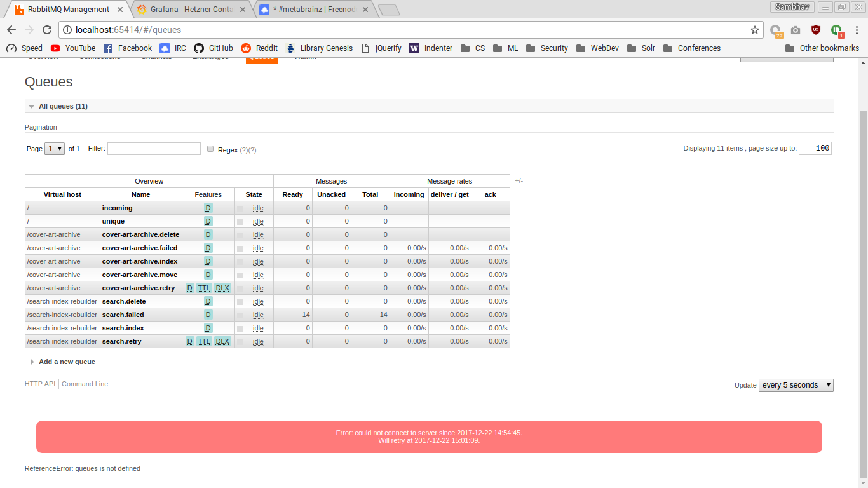Open the CS bookmark folder
The image size is (868, 488).
click(473, 48)
